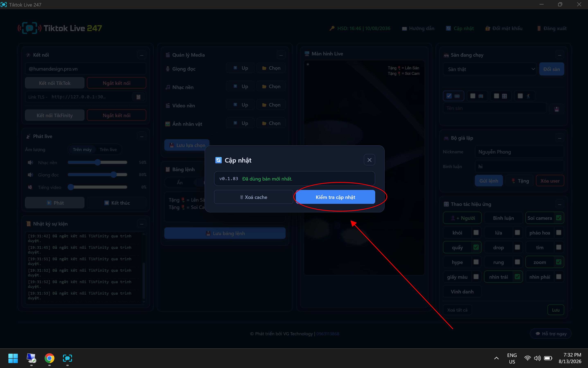Click the Gửi lệnh button

(489, 181)
